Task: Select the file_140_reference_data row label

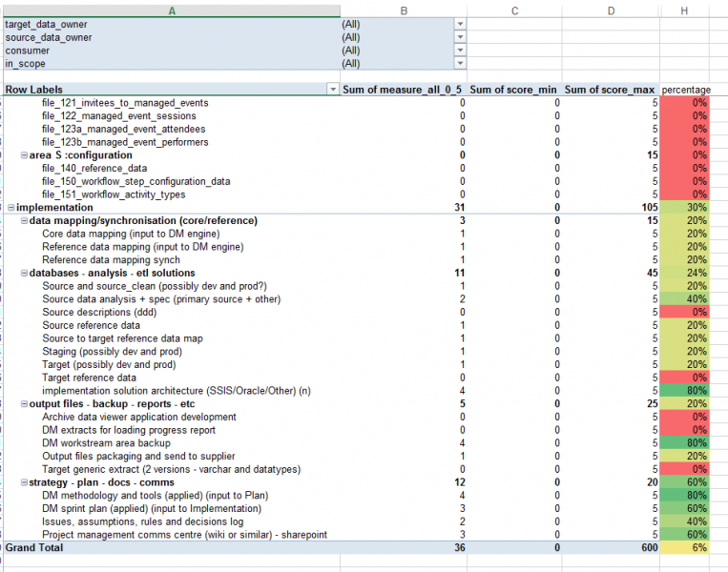Action: click(93, 168)
